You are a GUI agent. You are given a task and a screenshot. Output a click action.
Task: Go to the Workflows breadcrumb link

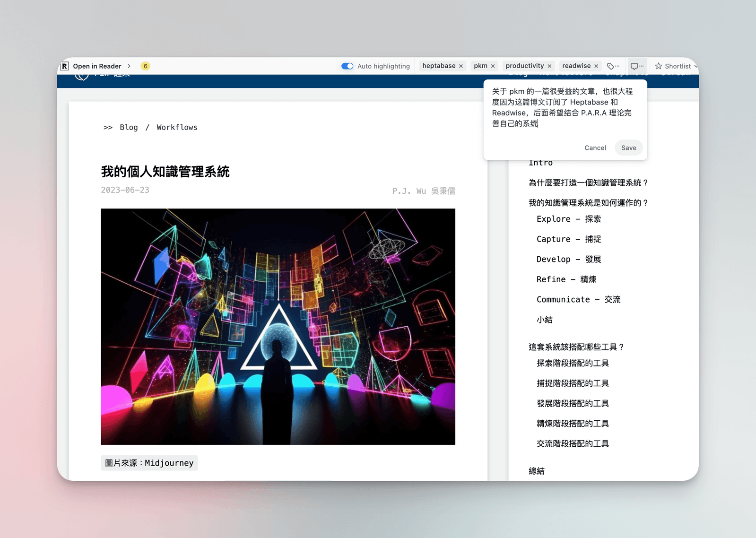tap(177, 127)
